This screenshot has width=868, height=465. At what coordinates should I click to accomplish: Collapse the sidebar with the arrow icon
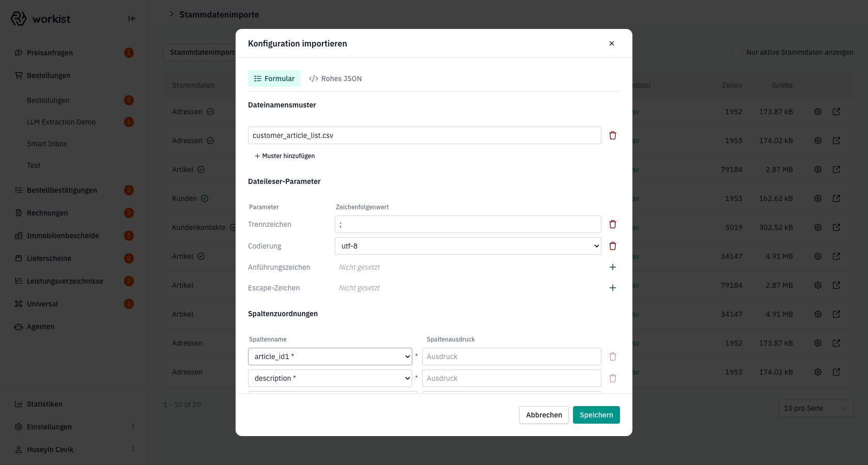[x=132, y=19]
